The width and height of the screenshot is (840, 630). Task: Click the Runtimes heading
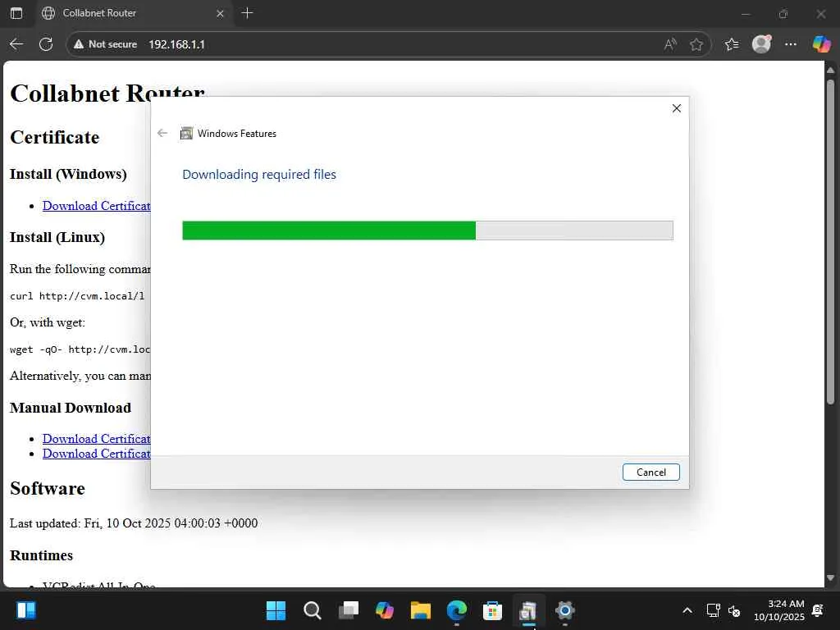41,555
